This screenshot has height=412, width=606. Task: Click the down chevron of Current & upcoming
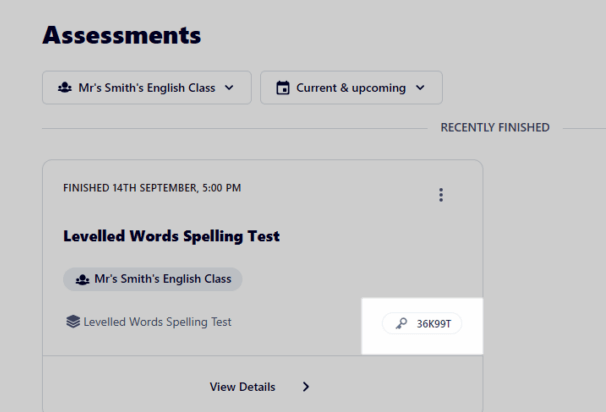420,88
